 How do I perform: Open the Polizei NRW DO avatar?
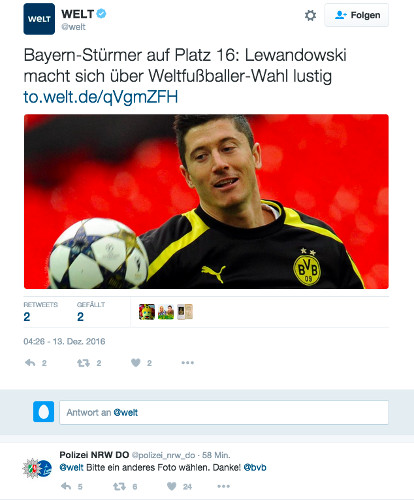point(37,468)
